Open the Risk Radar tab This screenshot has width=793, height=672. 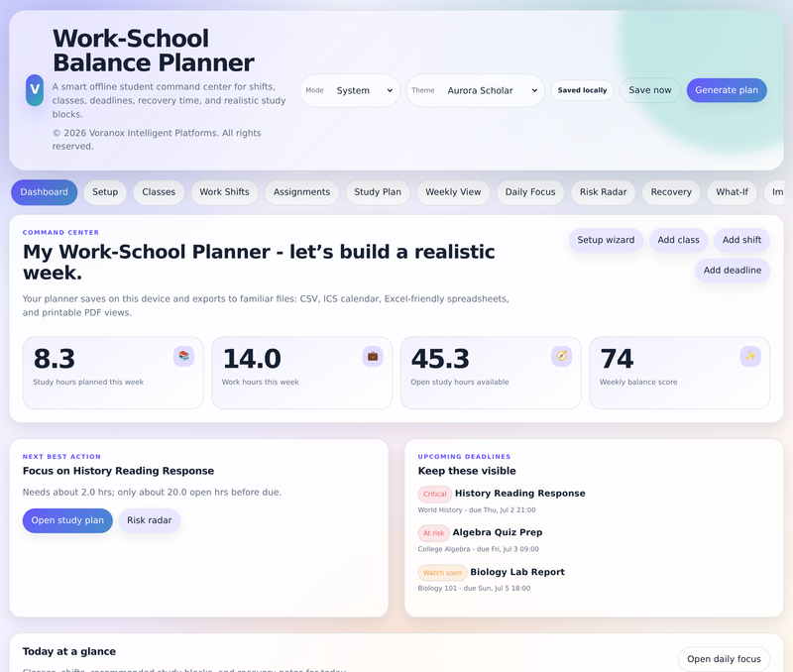[604, 192]
